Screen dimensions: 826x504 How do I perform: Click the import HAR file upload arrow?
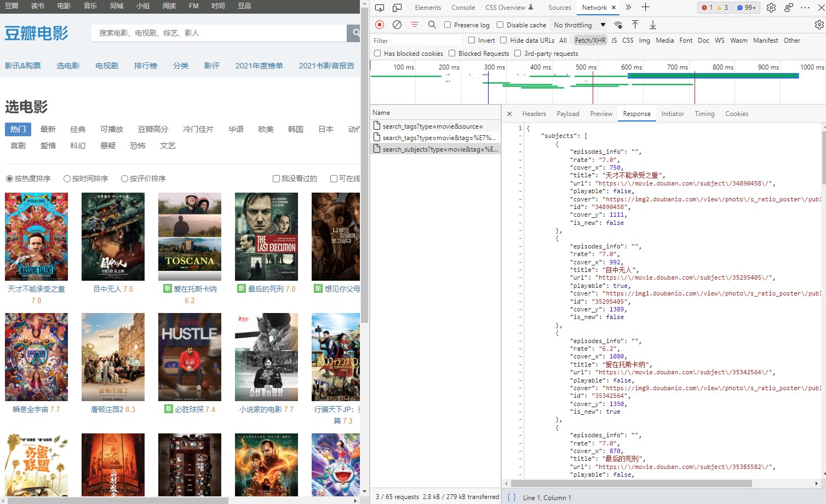(x=635, y=25)
